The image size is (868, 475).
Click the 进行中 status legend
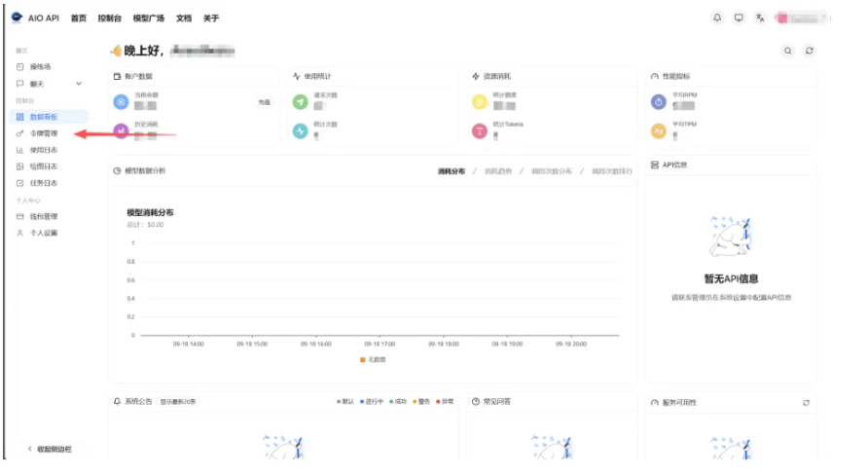tap(372, 402)
